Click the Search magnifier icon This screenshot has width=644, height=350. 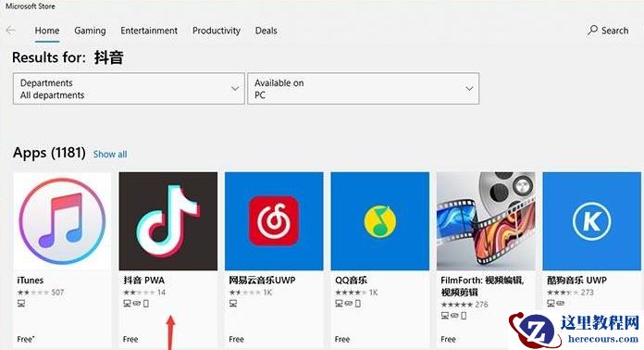(x=592, y=30)
